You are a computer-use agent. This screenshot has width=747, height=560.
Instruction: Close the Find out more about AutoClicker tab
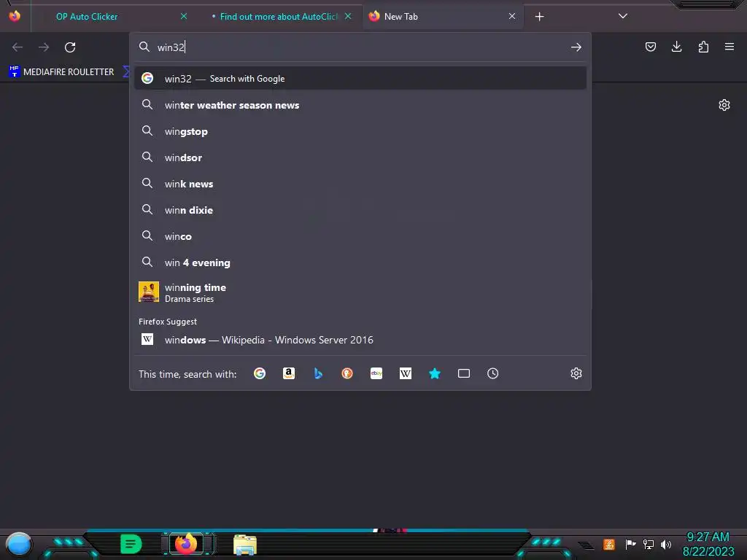pos(348,17)
